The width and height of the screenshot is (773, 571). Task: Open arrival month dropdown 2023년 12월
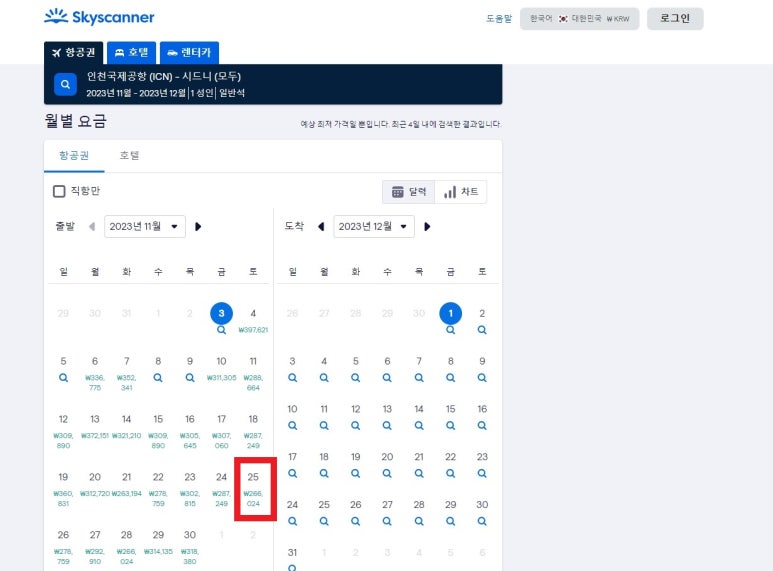374,226
